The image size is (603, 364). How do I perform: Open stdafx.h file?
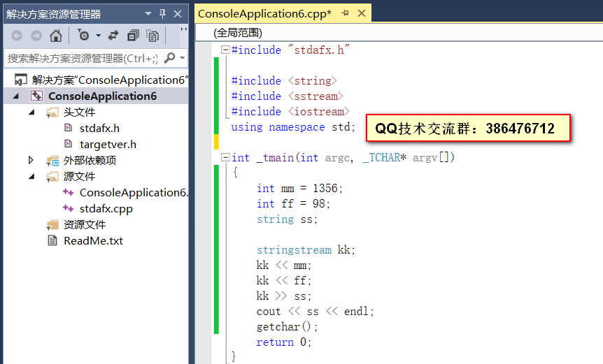coord(99,129)
